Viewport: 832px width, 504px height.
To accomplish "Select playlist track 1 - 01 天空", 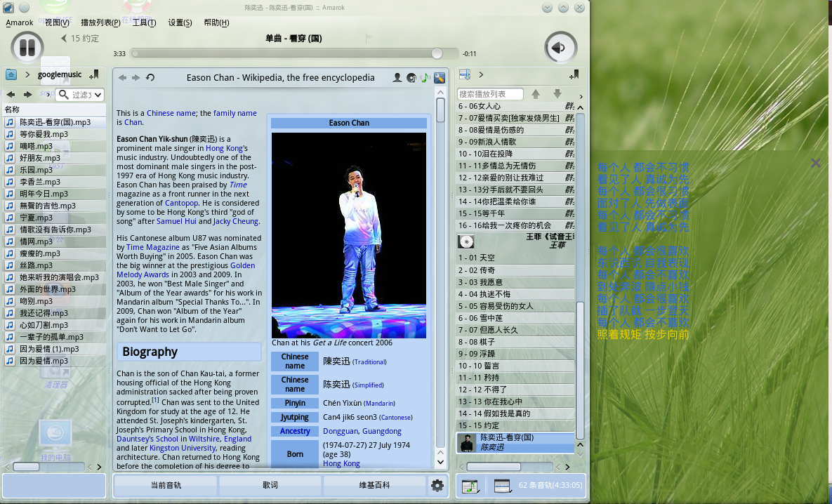I will 515,258.
